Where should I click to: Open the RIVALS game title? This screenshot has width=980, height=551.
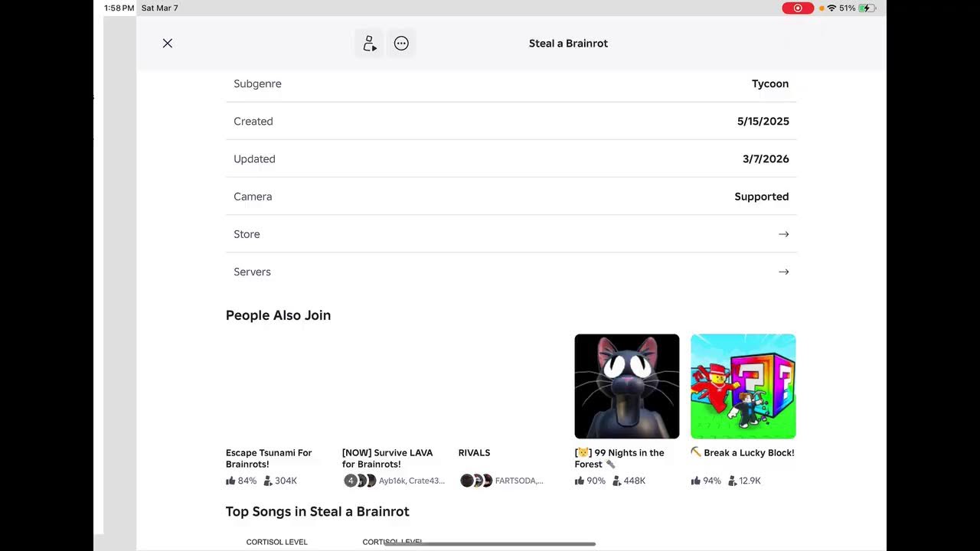[474, 453]
